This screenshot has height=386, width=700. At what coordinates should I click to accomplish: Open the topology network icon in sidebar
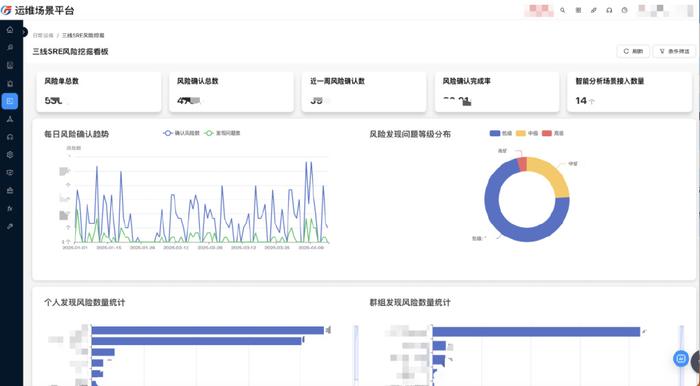10,119
